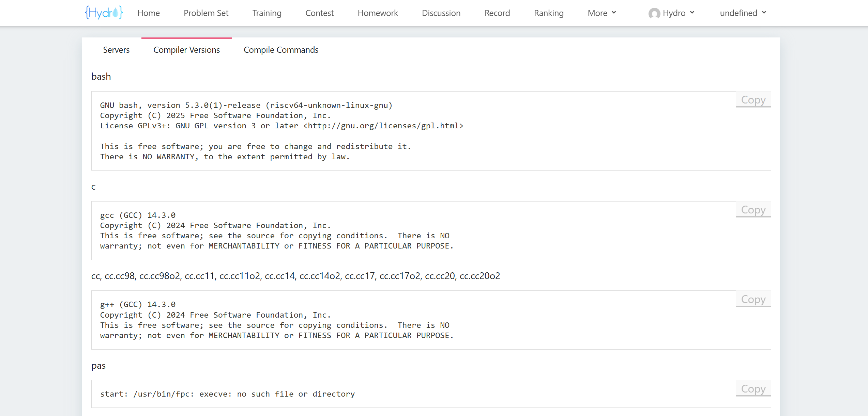Click the gnu.org licenses URL line
Viewport: 868px width, 416px height.
tap(281, 126)
